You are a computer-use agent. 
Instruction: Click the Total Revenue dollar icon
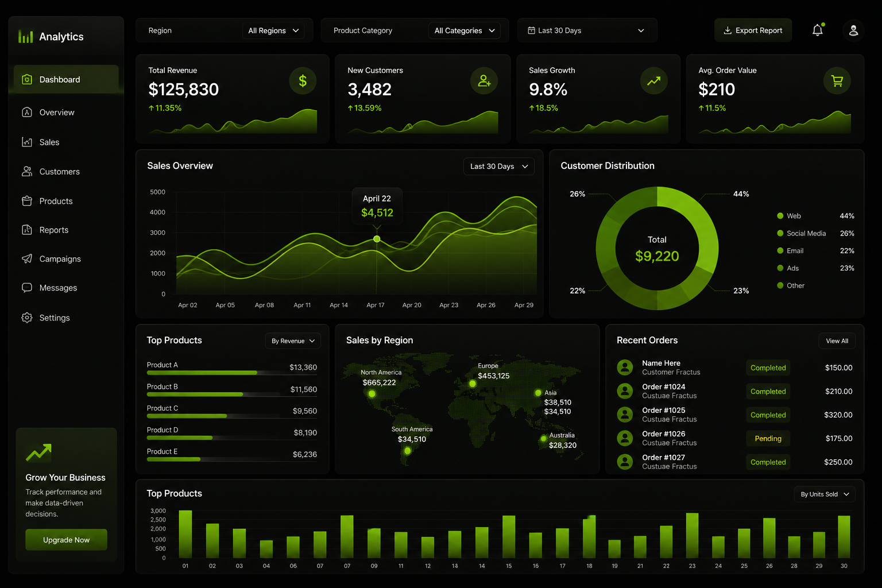tap(303, 81)
